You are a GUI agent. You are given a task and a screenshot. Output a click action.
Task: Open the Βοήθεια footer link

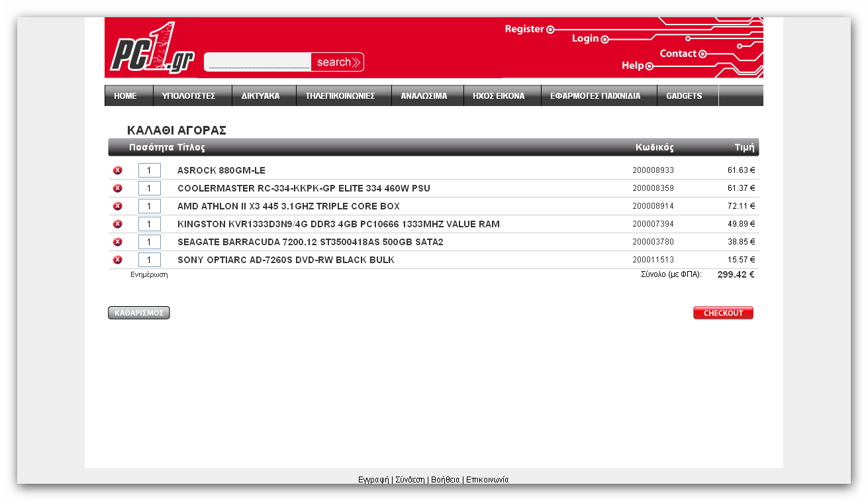click(445, 479)
